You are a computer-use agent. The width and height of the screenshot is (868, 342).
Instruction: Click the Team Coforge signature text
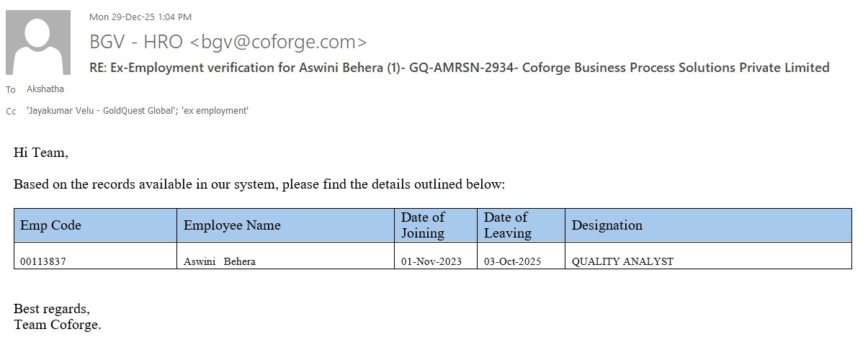click(58, 325)
